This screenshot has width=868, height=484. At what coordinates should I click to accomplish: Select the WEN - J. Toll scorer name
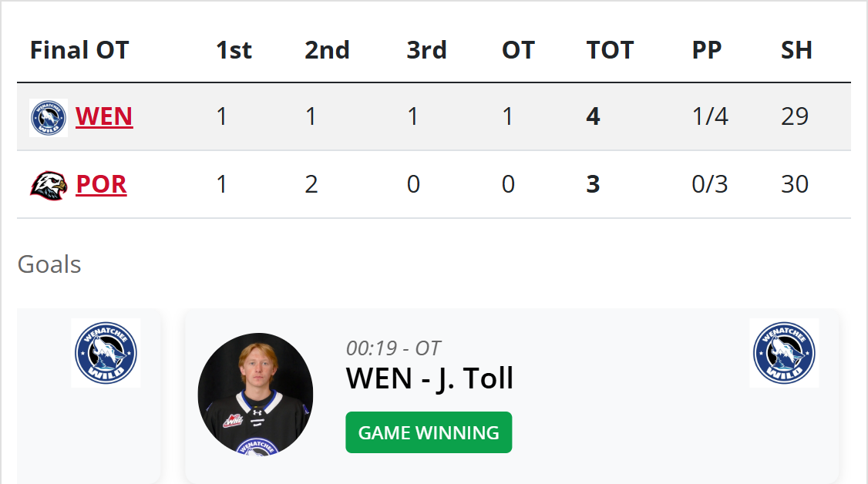pos(429,378)
